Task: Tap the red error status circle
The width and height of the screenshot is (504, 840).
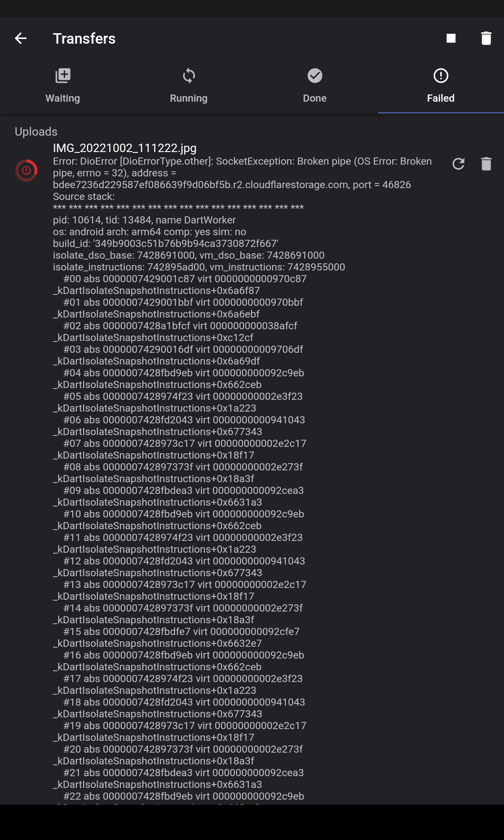Action: pos(26,170)
